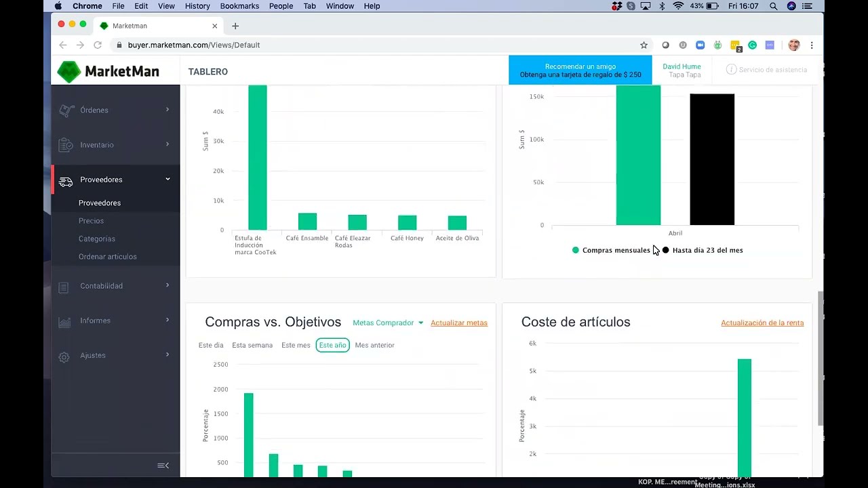Image resolution: width=868 pixels, height=488 pixels.
Task: Bookmark this page with the star icon
Action: point(644,45)
